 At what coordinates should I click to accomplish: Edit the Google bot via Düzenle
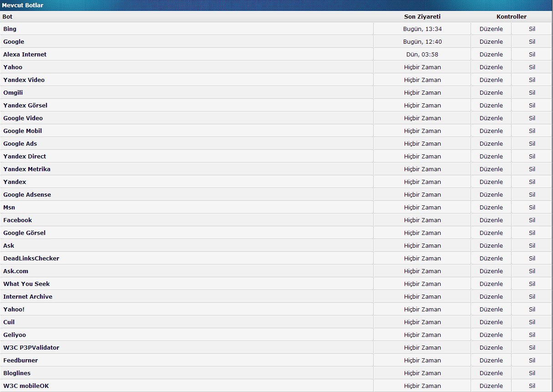pos(491,41)
